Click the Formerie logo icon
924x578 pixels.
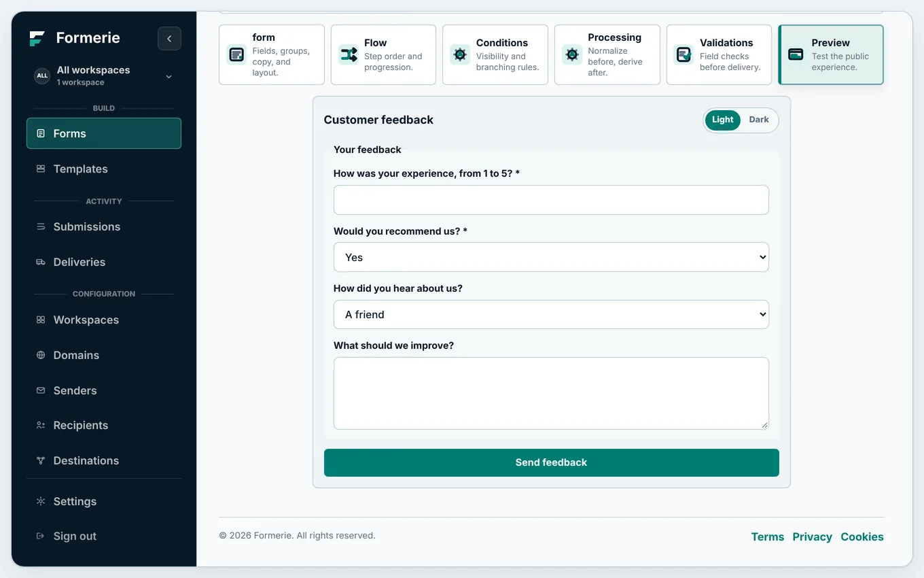point(37,38)
